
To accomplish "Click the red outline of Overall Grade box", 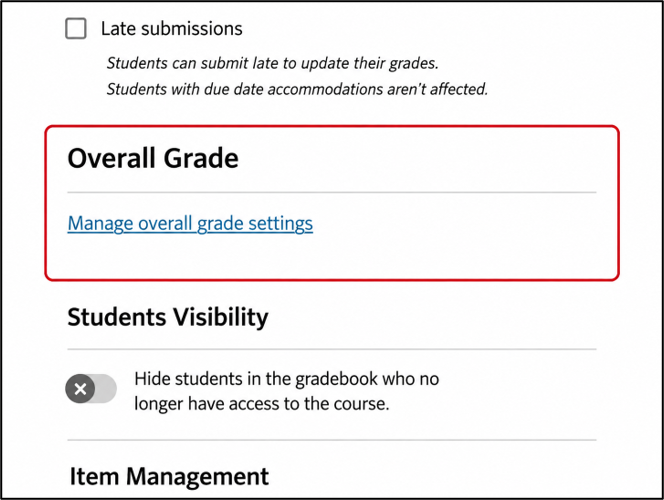I will (x=332, y=126).
